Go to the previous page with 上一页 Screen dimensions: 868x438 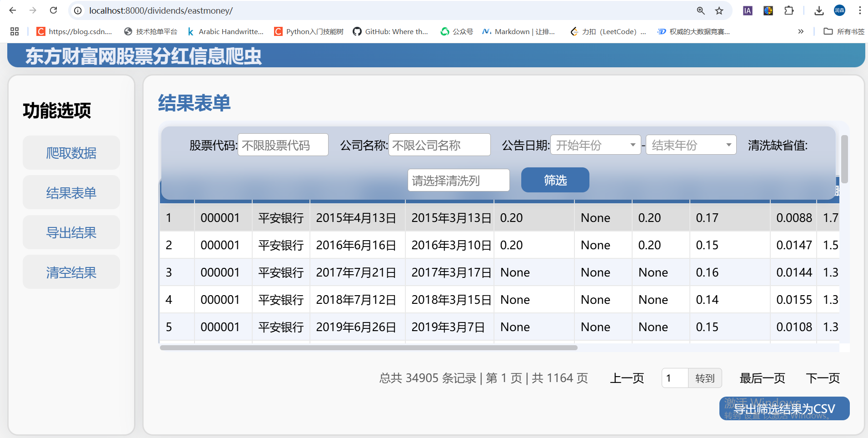pos(627,378)
